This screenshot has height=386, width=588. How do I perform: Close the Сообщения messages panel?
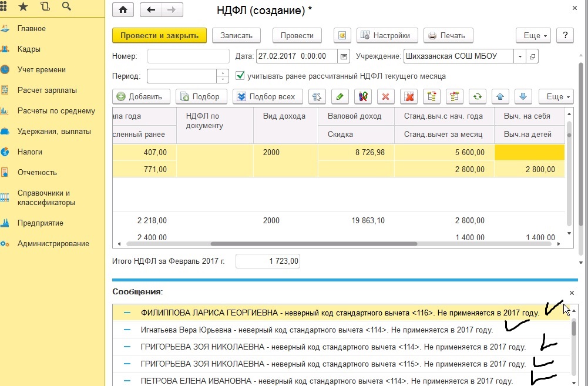(x=572, y=293)
